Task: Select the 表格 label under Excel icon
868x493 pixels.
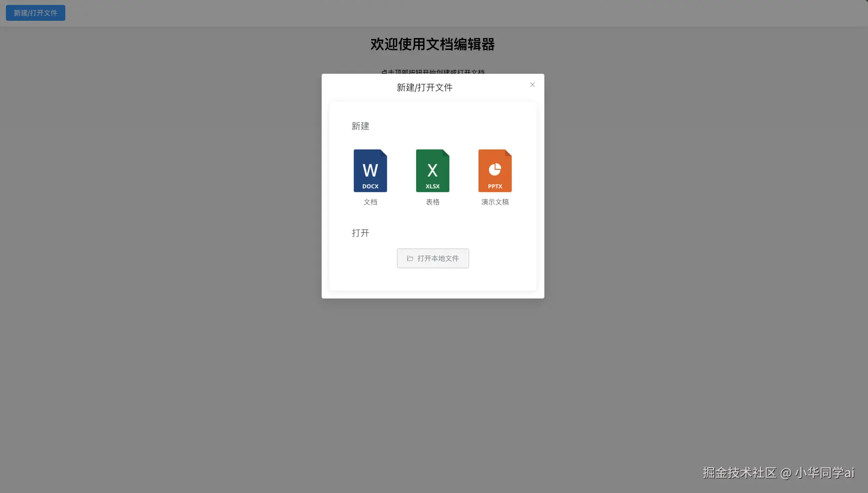Action: 433,202
